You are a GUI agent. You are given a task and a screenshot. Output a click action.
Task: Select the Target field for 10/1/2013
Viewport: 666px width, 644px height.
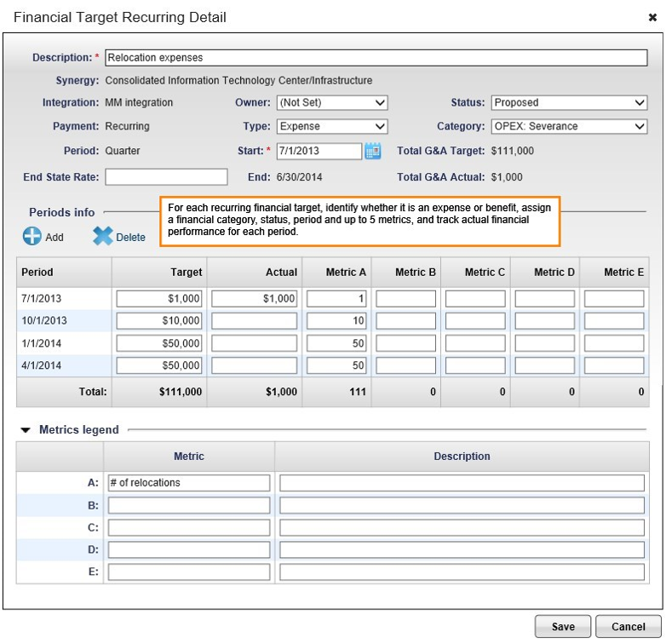pos(159,321)
